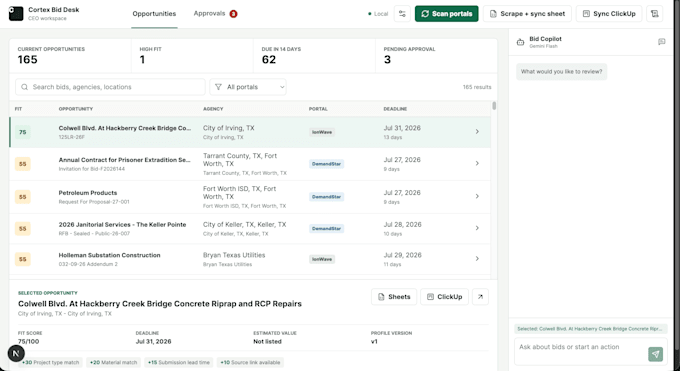Click the +20 Material match tag

[x=113, y=362]
